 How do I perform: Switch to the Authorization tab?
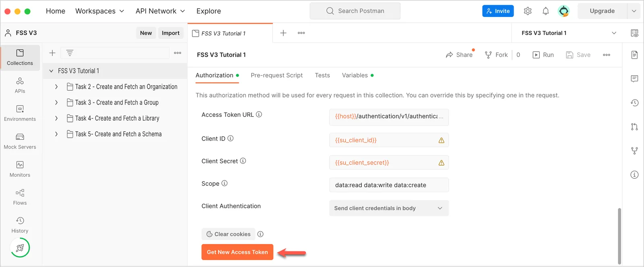tap(217, 75)
